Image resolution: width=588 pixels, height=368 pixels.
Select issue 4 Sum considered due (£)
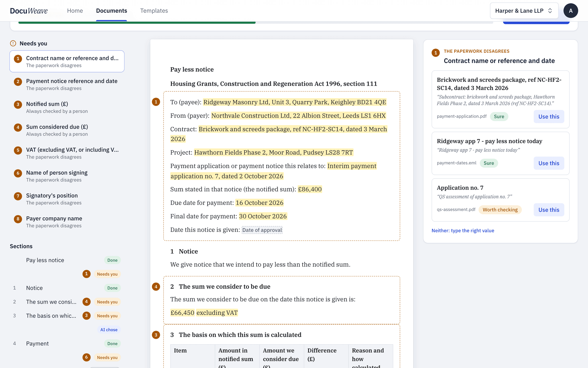tap(67, 130)
